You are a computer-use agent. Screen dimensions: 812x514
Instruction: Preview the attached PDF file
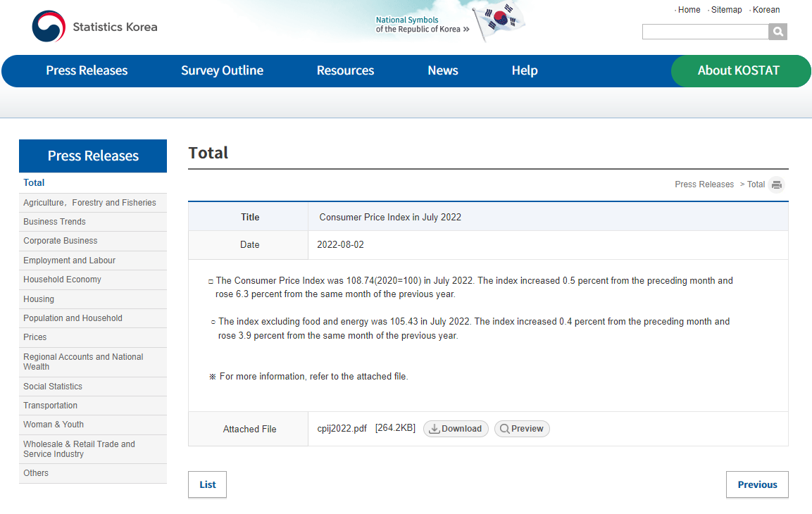(x=522, y=429)
